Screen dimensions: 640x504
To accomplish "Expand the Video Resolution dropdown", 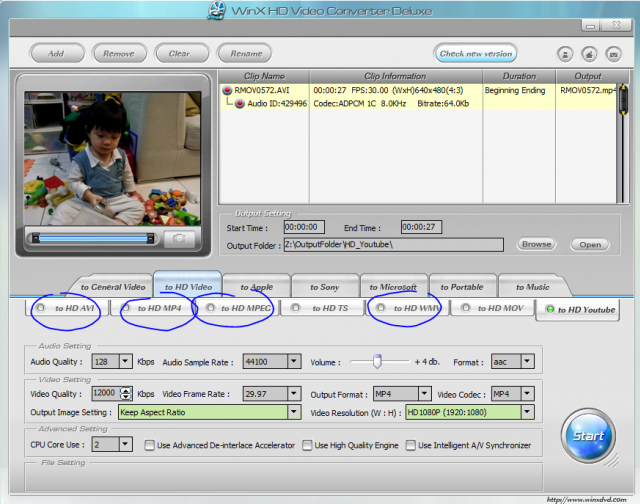I will 527,412.
